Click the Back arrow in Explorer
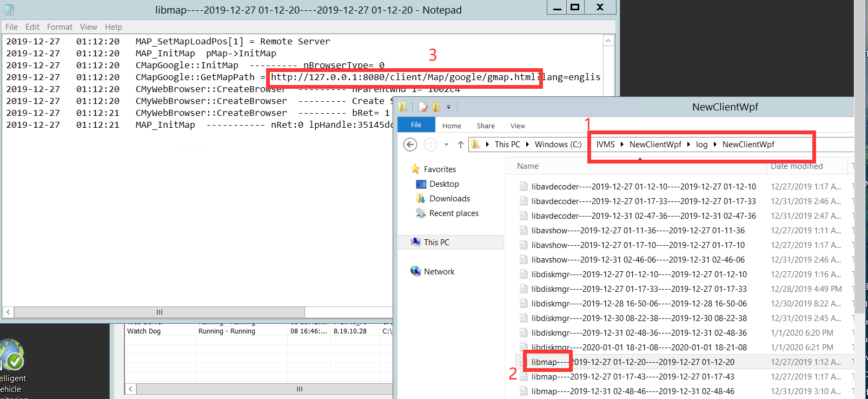Image resolution: width=868 pixels, height=399 pixels. coord(410,145)
